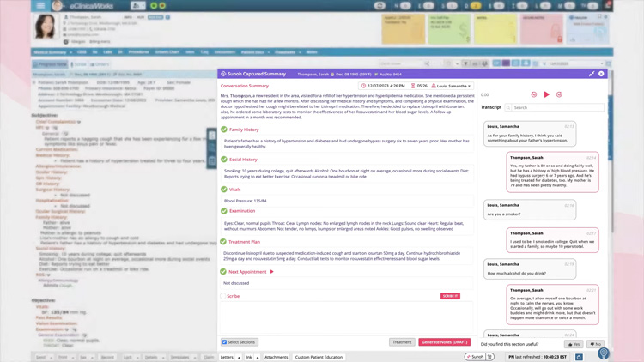Expand the Ink dropdown arrow
This screenshot has width=644, height=362.
(x=258, y=358)
